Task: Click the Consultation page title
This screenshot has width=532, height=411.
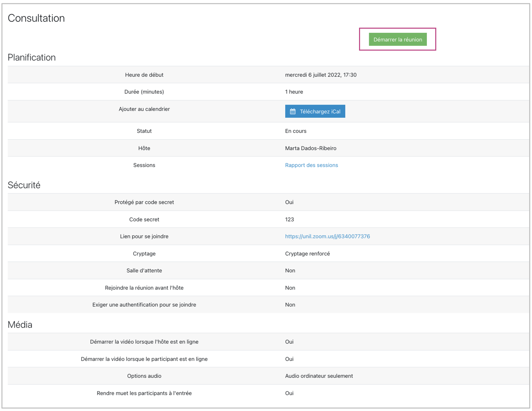Action: click(x=36, y=18)
